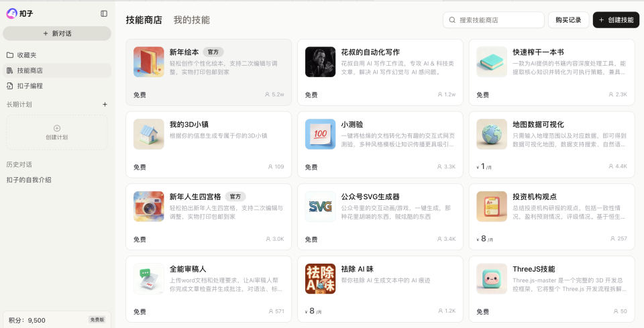Click the search magnifier icon
This screenshot has height=328, width=644.
pos(452,19)
